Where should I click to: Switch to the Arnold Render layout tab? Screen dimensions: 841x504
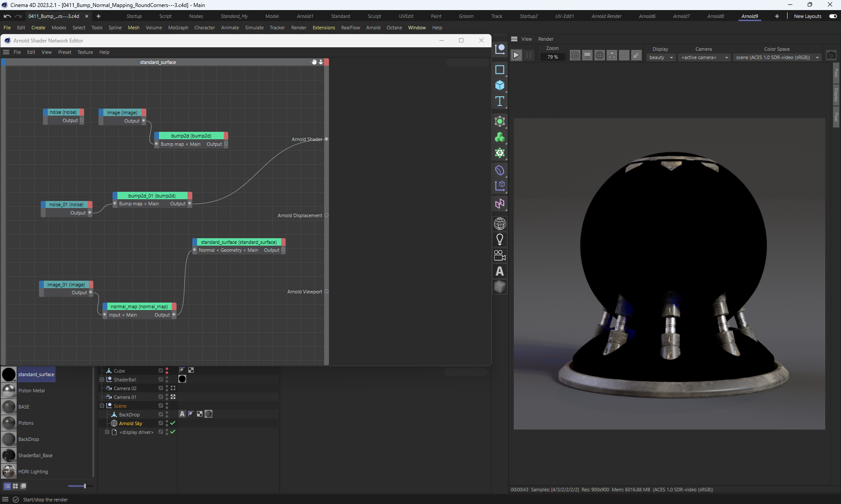pos(606,16)
